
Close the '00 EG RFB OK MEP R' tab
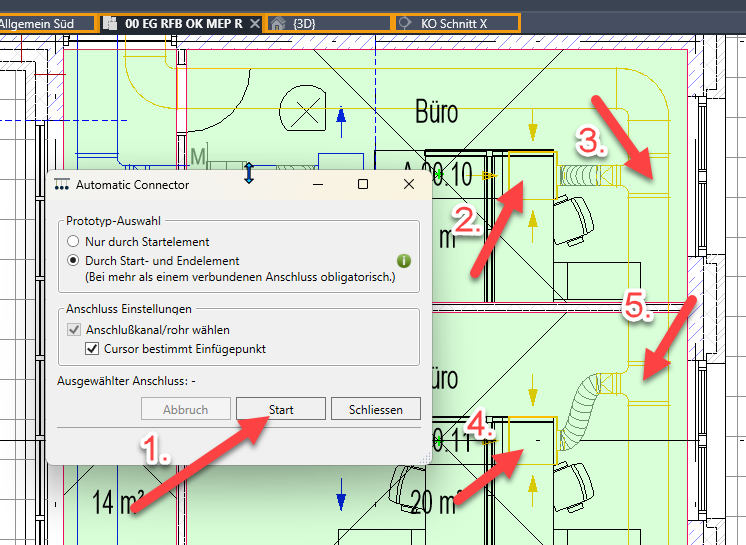point(254,22)
